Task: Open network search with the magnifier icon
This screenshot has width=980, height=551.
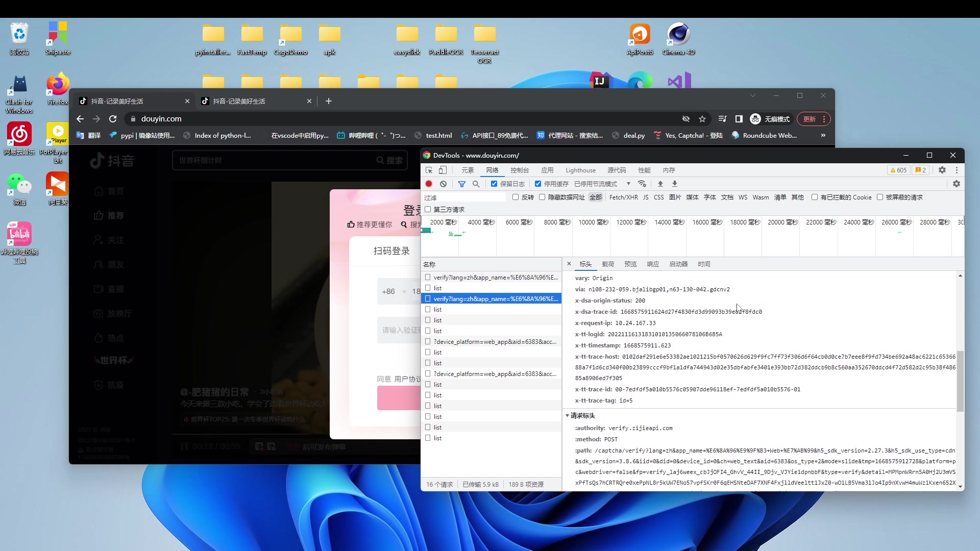Action: (x=476, y=184)
